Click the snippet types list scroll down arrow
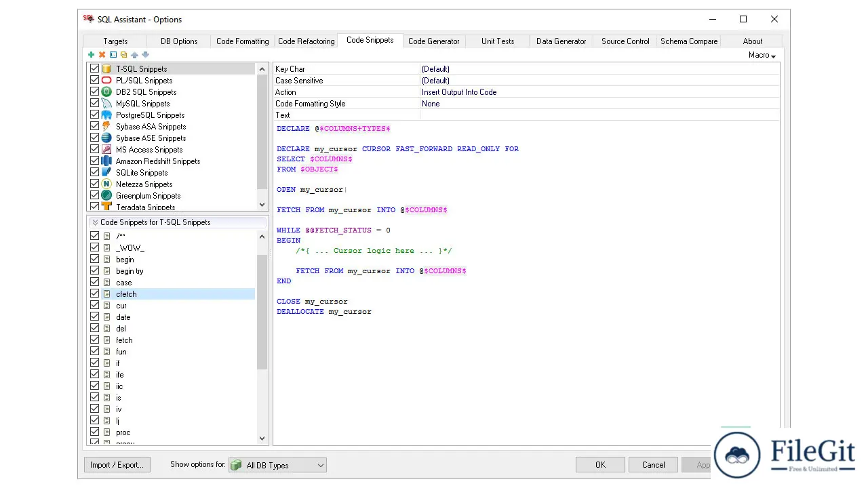Screen dimensions: 868x488 coord(262,205)
